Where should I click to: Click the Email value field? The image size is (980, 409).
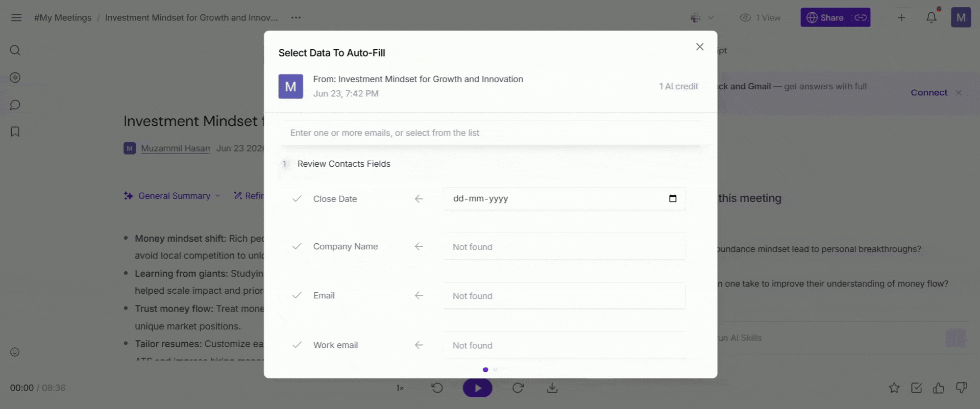coord(564,296)
